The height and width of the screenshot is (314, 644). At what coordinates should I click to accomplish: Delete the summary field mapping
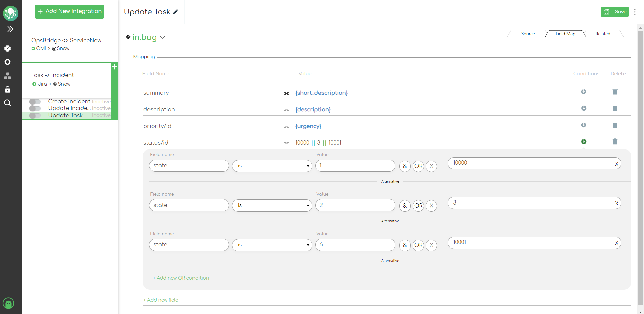615,92
